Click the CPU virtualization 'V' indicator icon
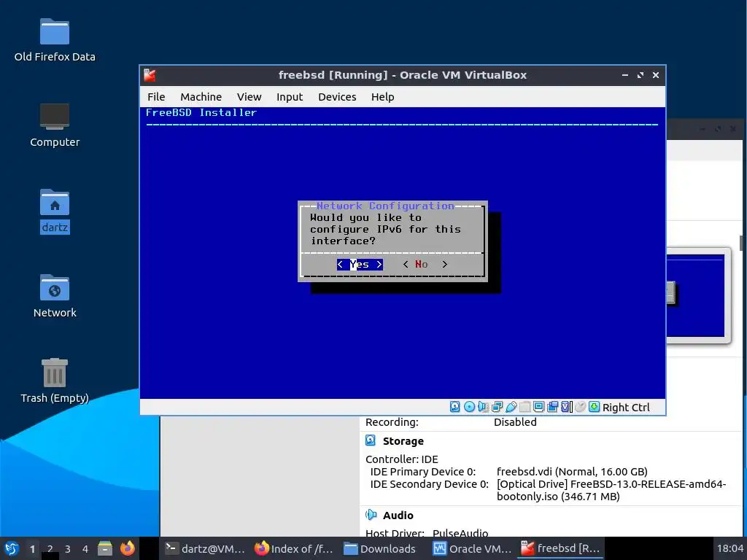 click(566, 407)
